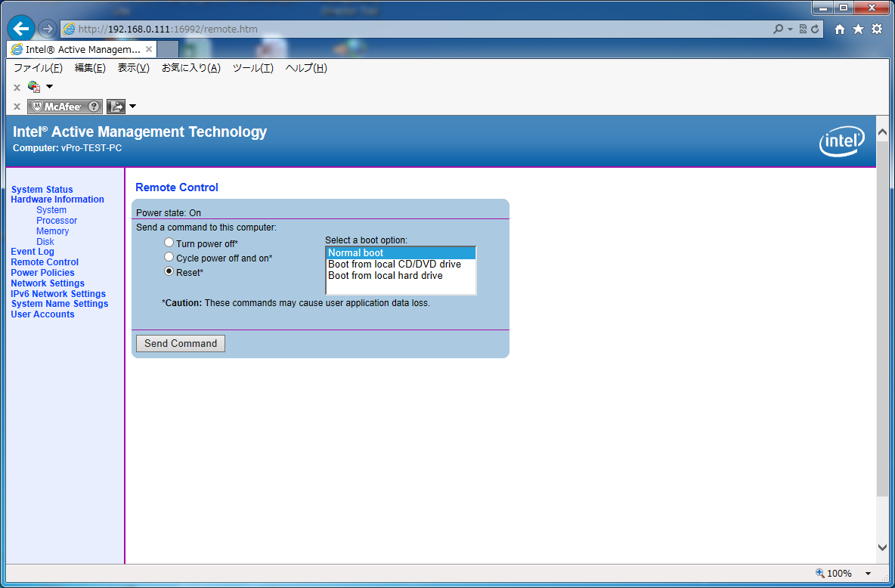This screenshot has height=588, width=895.
Task: Open the Network Settings link
Action: 48,283
